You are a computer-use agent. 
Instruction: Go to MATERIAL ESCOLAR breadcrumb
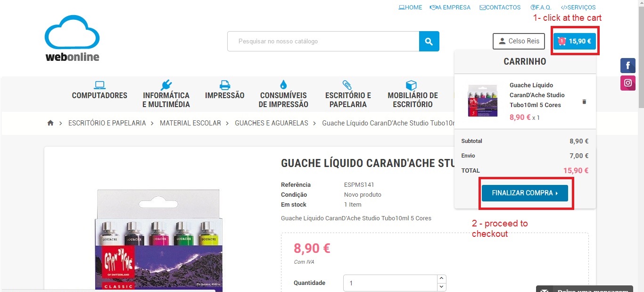pos(190,123)
